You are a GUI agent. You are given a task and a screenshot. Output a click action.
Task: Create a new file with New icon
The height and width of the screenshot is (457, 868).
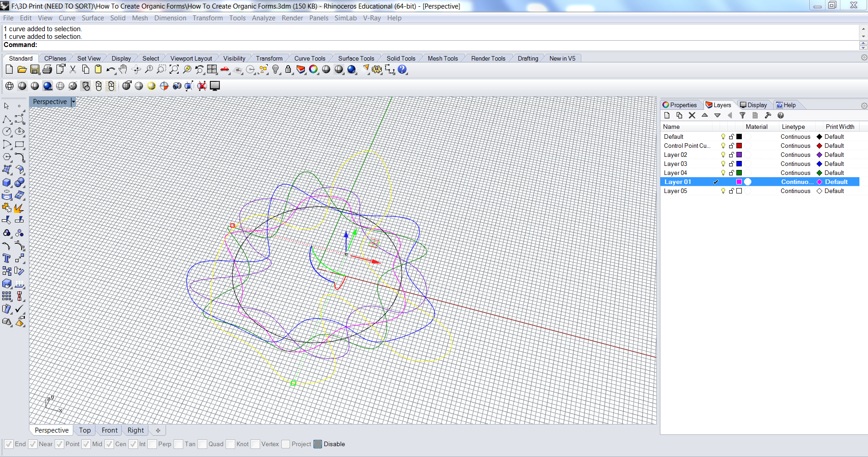[9, 69]
